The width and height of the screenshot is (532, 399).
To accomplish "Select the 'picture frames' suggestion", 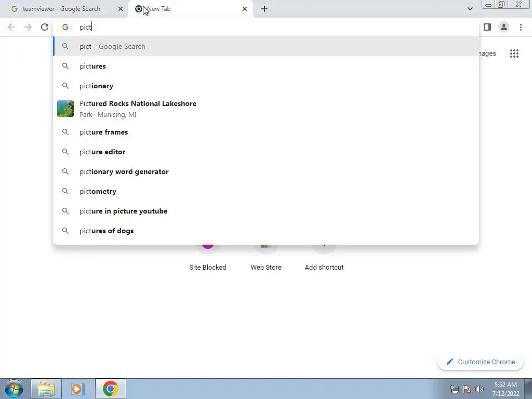I will tap(266, 132).
